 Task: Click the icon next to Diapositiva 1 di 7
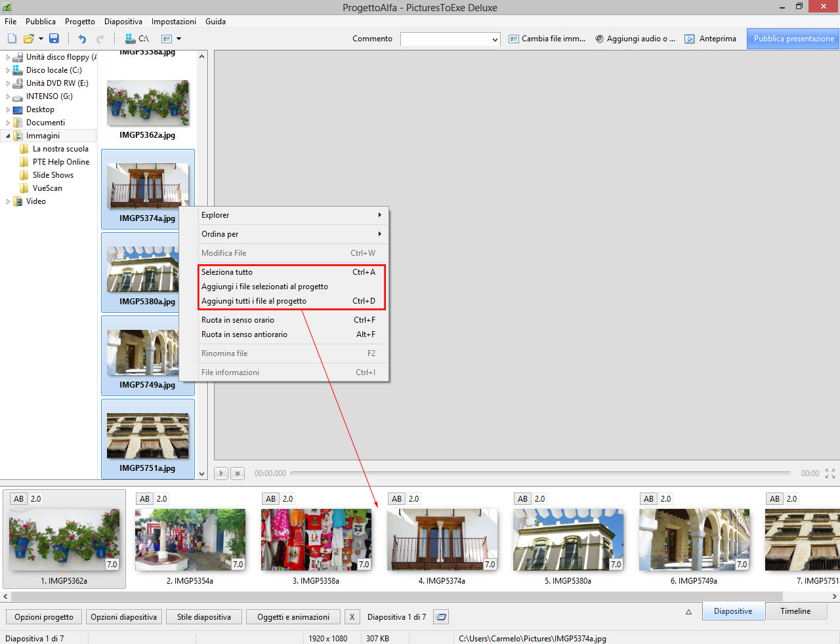click(442, 617)
